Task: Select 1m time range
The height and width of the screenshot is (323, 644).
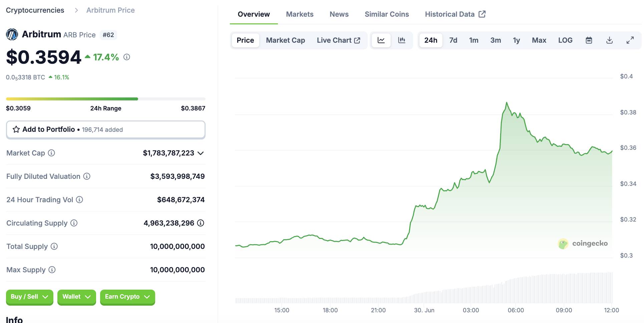Action: (473, 40)
